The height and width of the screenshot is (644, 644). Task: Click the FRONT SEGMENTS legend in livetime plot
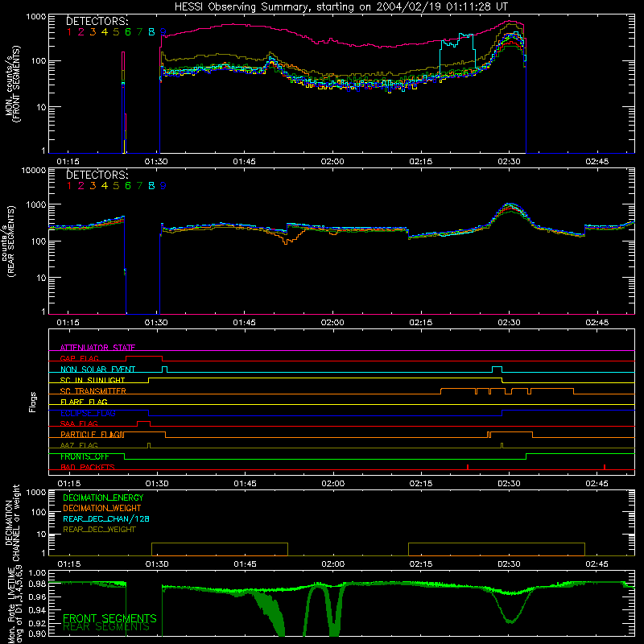109,618
